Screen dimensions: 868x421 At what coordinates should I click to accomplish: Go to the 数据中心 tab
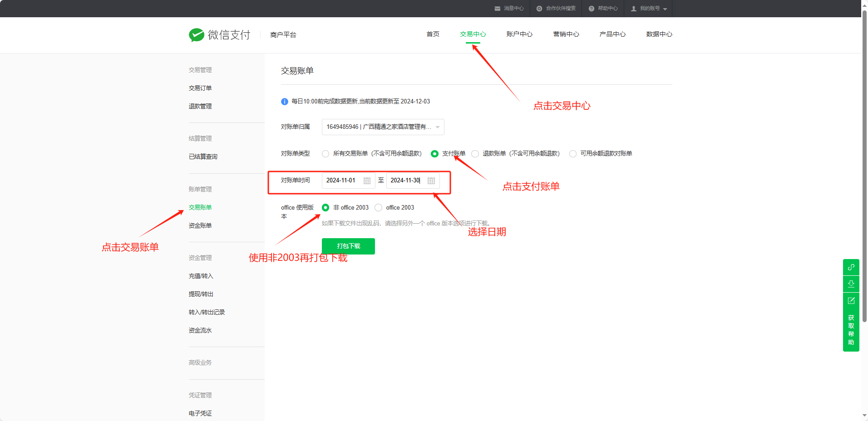[x=659, y=34]
